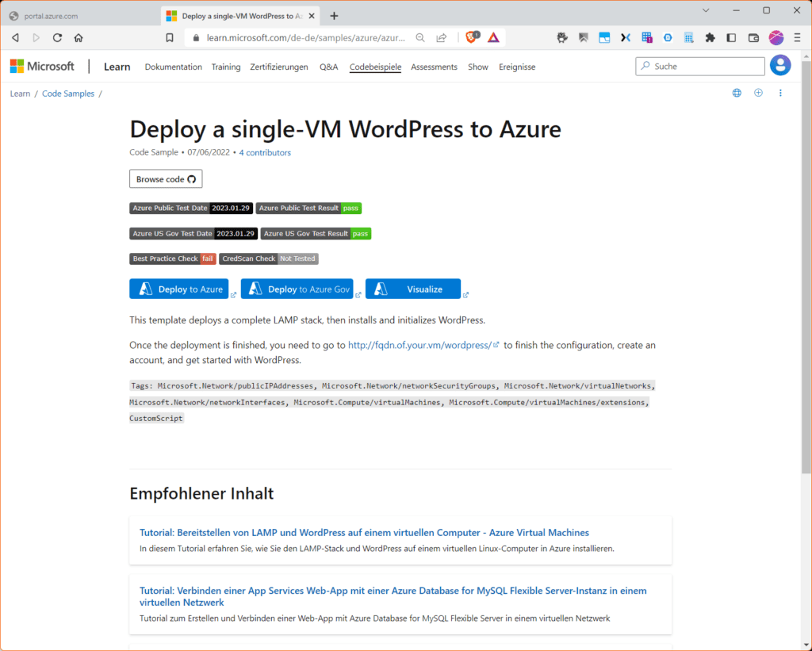Image resolution: width=812 pixels, height=651 pixels.
Task: Click the Microsoft logo
Action: (42, 67)
